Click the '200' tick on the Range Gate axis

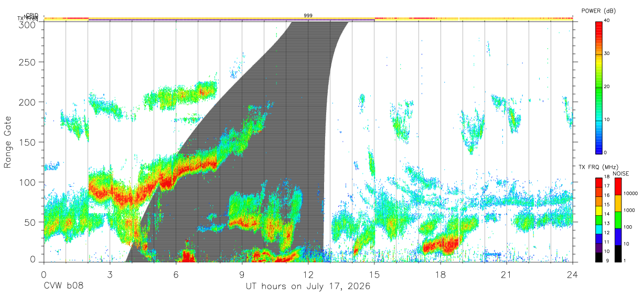(28, 102)
